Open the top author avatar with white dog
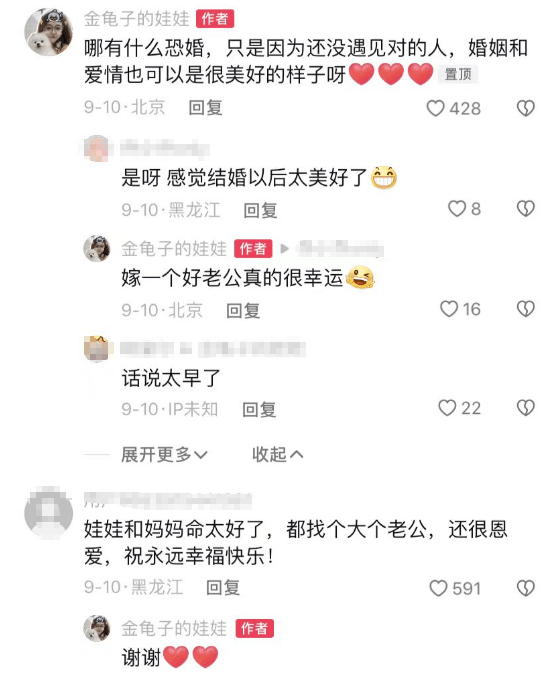541x676 pixels. click(x=48, y=31)
